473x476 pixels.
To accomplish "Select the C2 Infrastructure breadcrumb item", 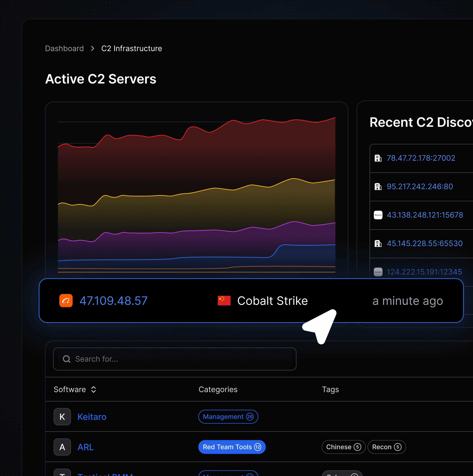I will click(132, 49).
